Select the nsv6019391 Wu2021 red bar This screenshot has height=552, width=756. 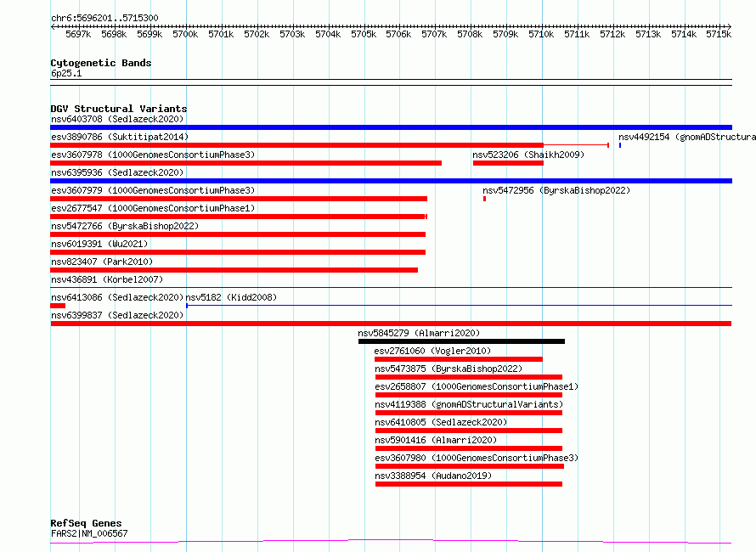(238, 252)
